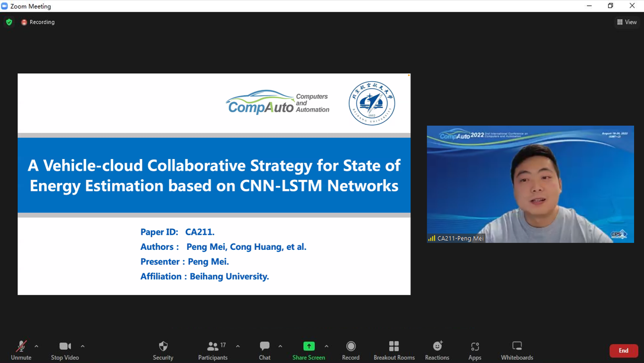Open the Chat panel
The width and height of the screenshot is (644, 363).
[x=264, y=350]
